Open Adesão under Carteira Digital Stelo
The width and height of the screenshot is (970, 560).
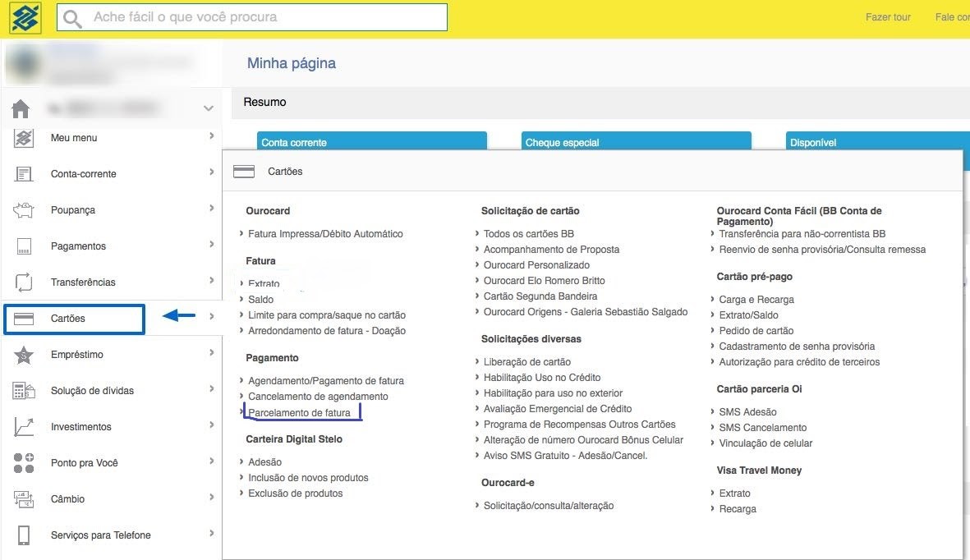[264, 462]
